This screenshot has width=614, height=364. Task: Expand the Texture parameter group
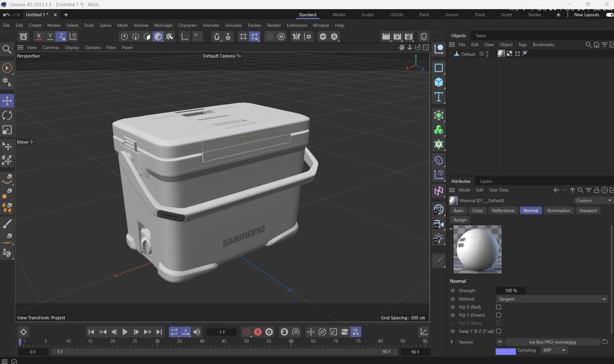pyautogui.click(x=452, y=342)
